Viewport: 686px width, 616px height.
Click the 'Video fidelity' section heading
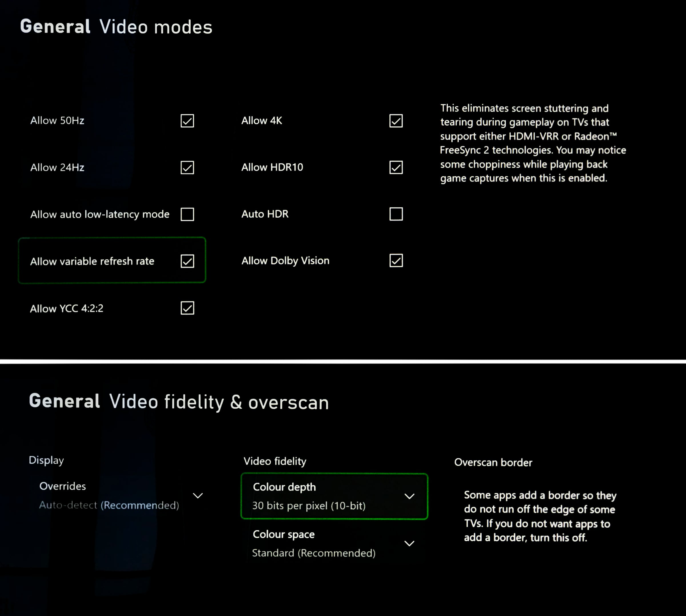(x=275, y=461)
